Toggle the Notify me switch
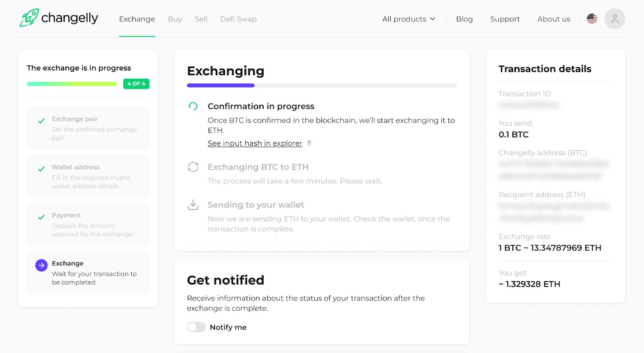Viewport: 644px width, 353px height. [x=196, y=327]
